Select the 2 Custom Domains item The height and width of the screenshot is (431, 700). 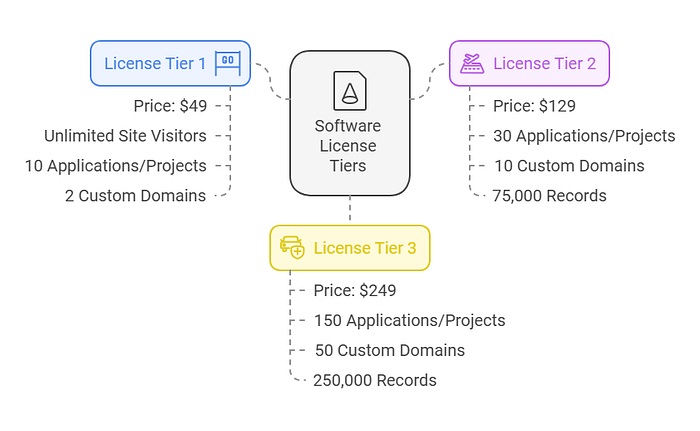135,196
